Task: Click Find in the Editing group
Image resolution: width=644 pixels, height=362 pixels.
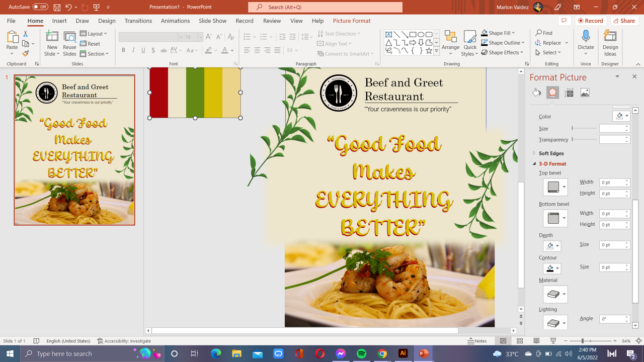Action: (x=544, y=33)
